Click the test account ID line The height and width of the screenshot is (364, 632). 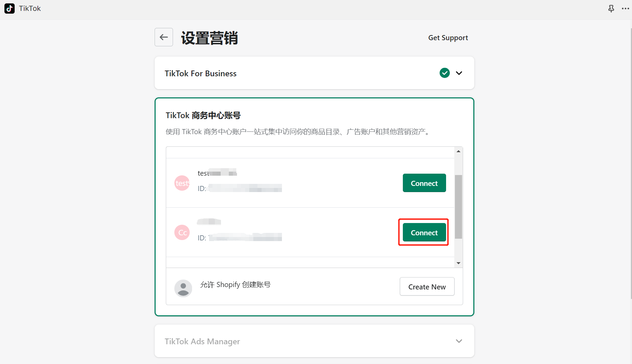point(240,188)
